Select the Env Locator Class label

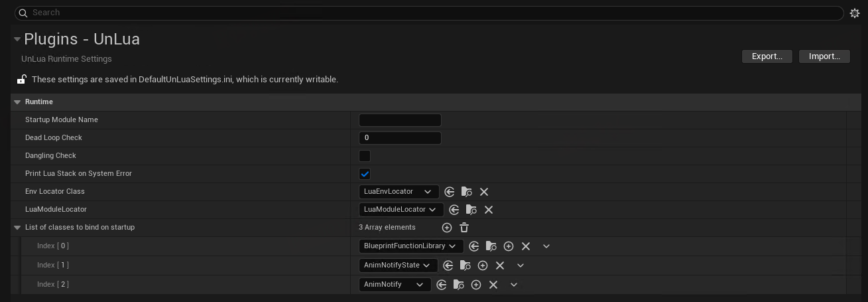55,192
